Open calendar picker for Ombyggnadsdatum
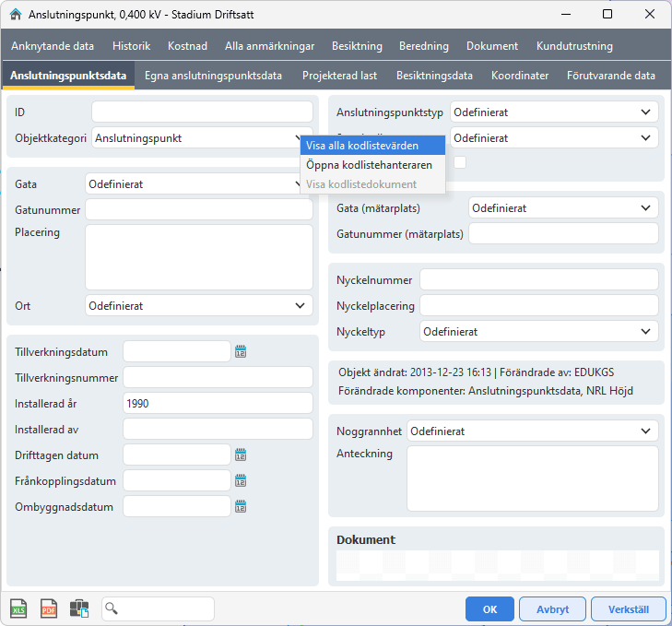 coord(242,506)
